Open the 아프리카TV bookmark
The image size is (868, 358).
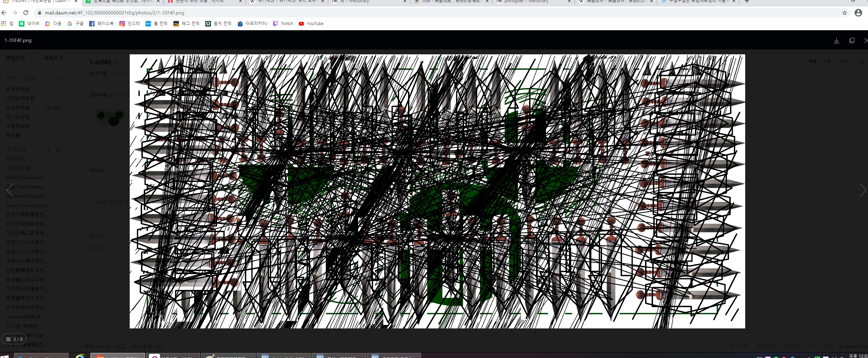[x=253, y=23]
